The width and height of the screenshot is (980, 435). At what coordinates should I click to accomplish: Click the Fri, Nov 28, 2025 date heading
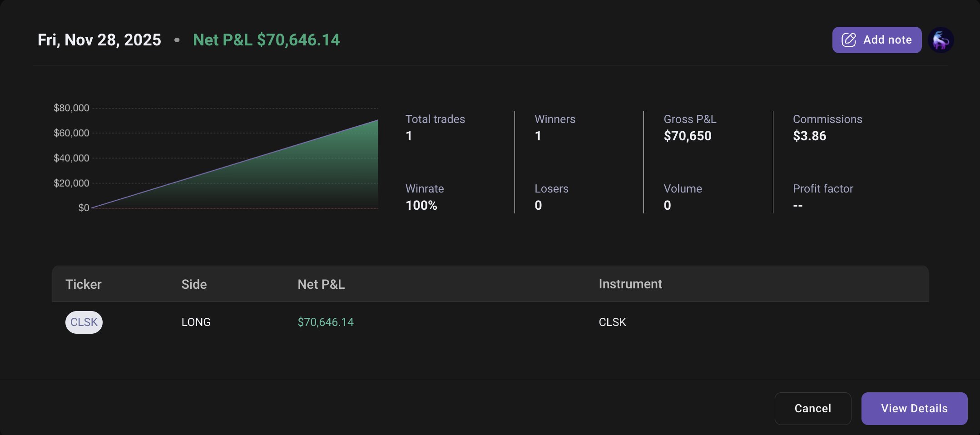(x=99, y=40)
